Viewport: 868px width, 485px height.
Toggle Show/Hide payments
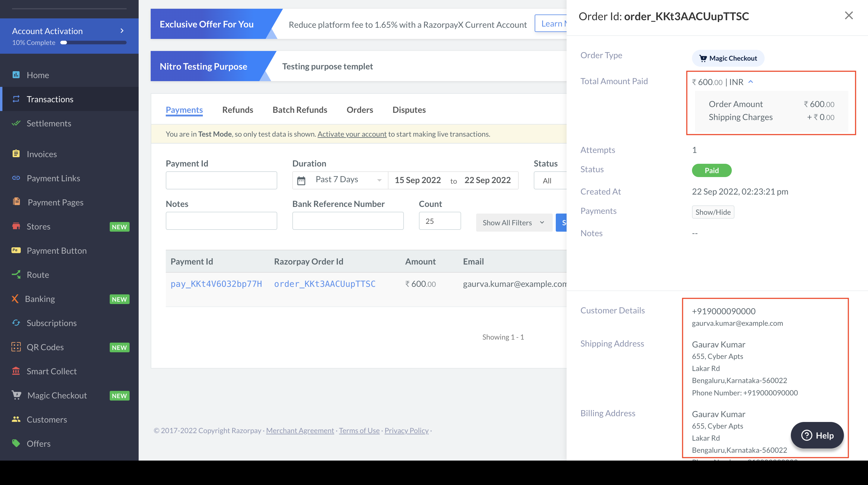[x=713, y=212]
